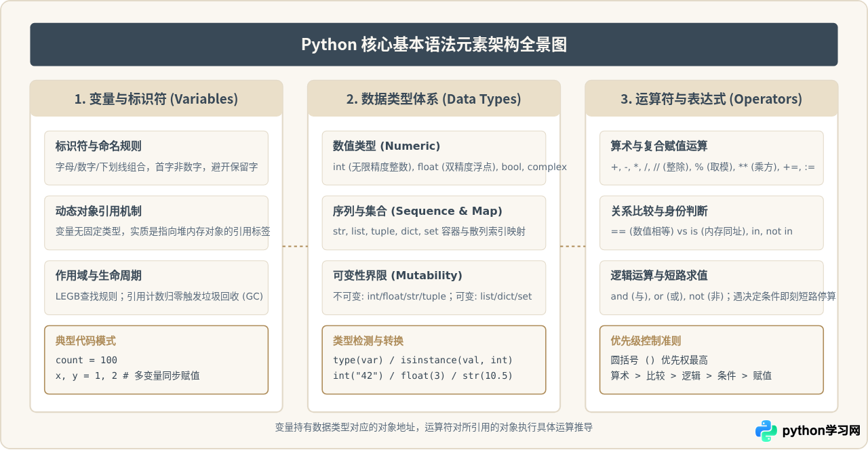868x450 pixels.
Task: Click the title Python 核心基本语法元素架构全景图
Action: 434,45
